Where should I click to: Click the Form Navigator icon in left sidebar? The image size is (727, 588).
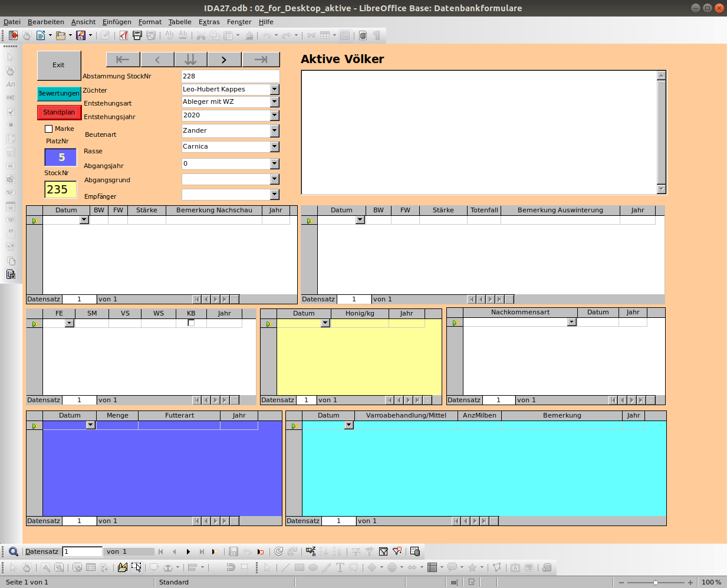11,274
